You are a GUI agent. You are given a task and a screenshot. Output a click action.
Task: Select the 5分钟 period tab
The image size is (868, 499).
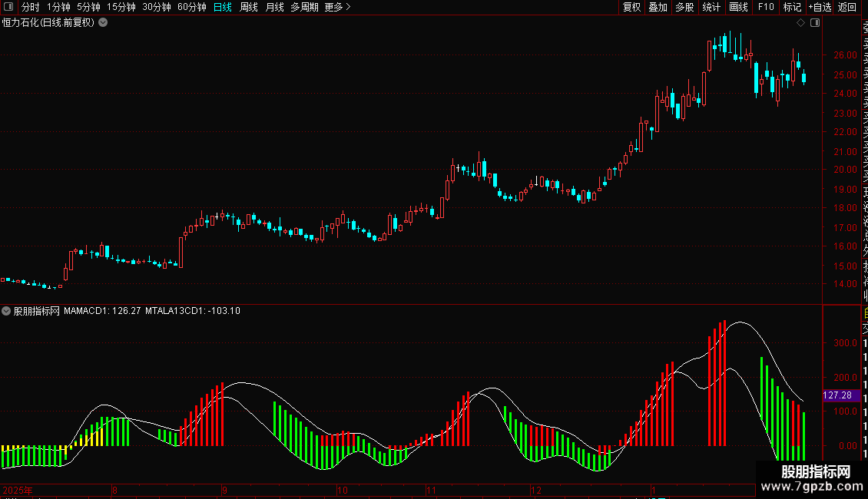point(88,7)
